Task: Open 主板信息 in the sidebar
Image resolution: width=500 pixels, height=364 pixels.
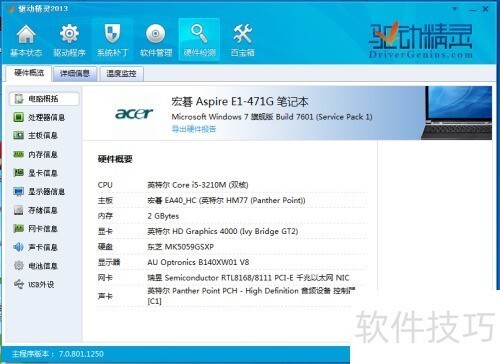Action: click(36, 135)
